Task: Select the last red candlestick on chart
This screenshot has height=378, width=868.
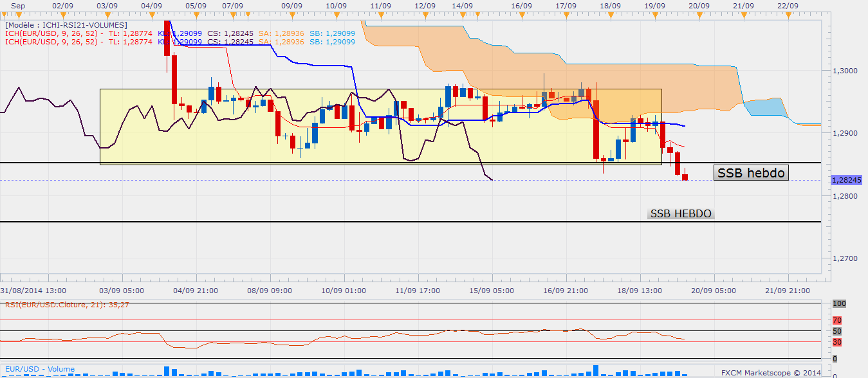Action: (685, 177)
